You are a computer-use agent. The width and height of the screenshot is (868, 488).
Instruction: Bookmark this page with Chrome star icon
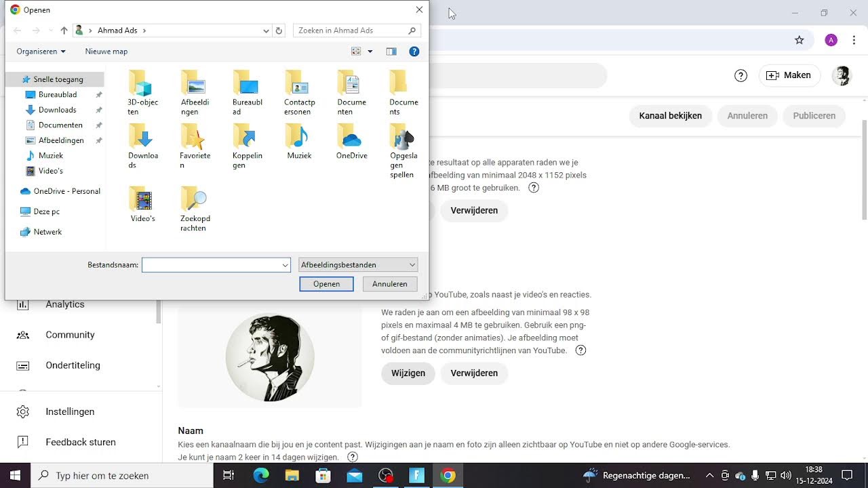pyautogui.click(x=800, y=40)
